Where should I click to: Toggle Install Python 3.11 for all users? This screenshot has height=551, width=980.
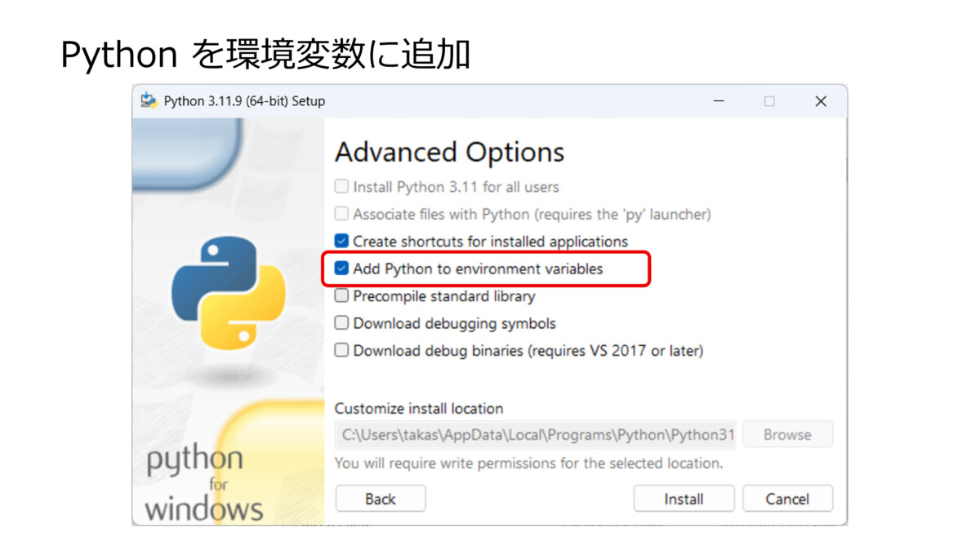(341, 187)
